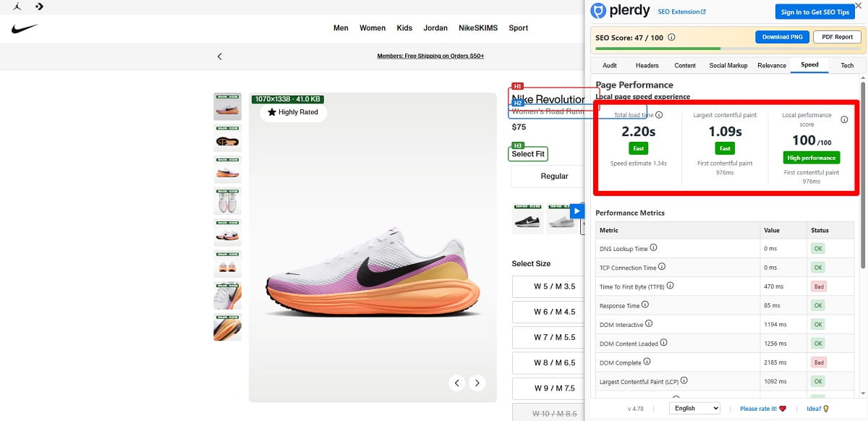The image size is (868, 421).
Task: Click Largest Contentful Paint info icon
Action: [x=684, y=380]
